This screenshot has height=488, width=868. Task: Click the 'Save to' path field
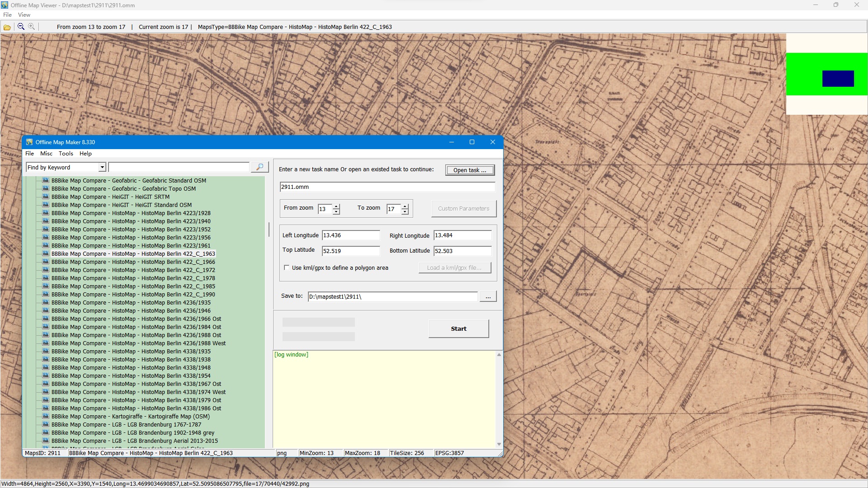click(x=392, y=296)
